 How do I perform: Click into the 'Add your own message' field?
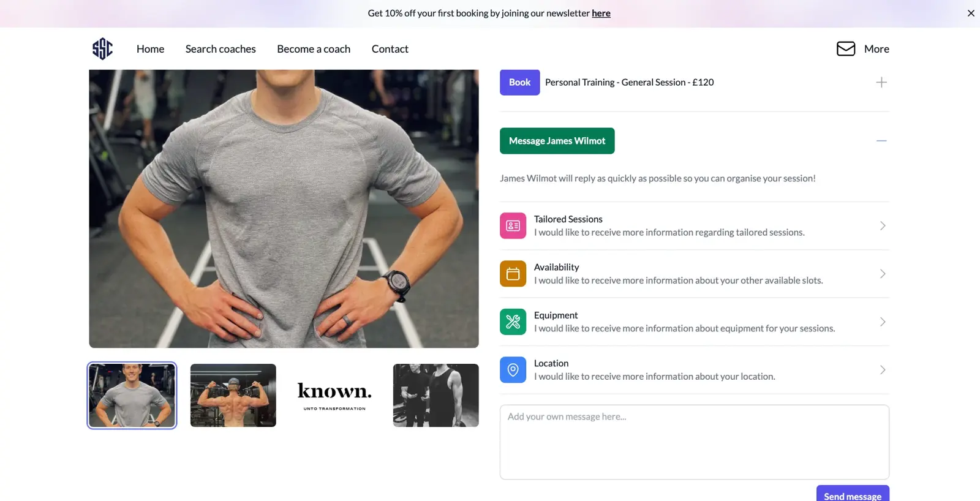695,442
